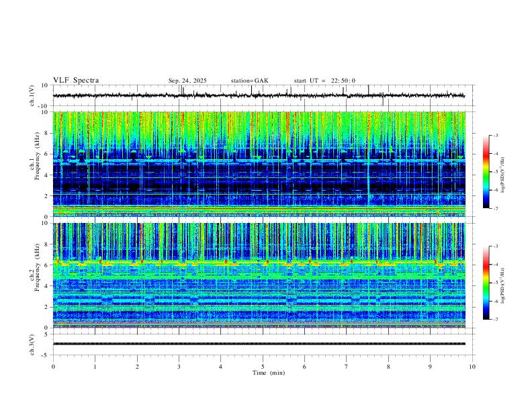
Task: Click the -10 tick label of ch.1(V) panel
Action: coord(44,106)
